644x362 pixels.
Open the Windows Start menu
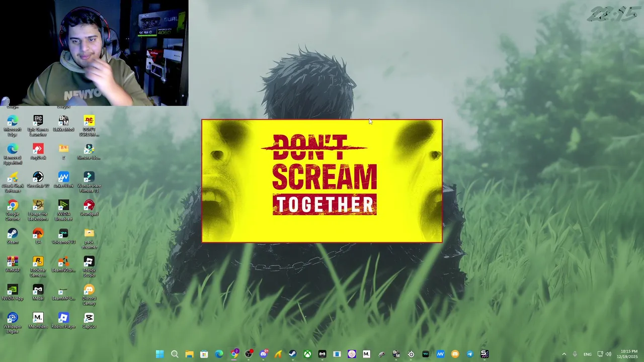[x=159, y=354]
